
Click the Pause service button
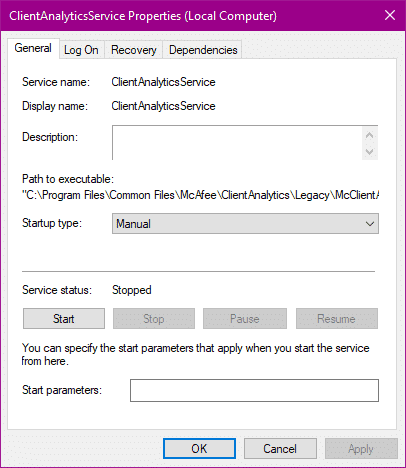(245, 319)
